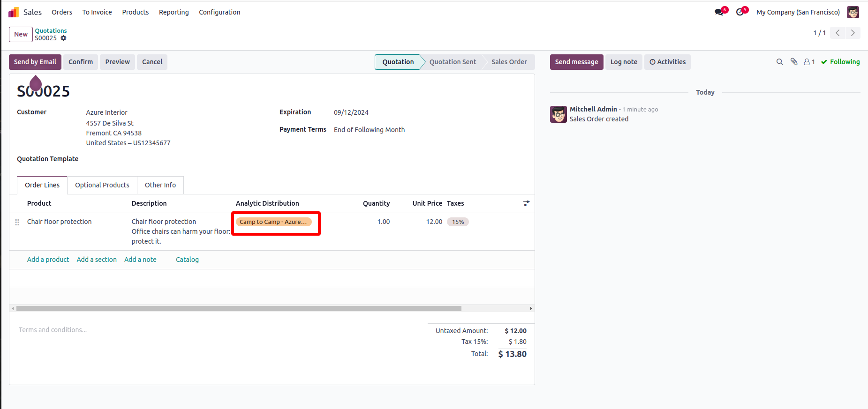Go to previous record arrow

[x=838, y=33]
